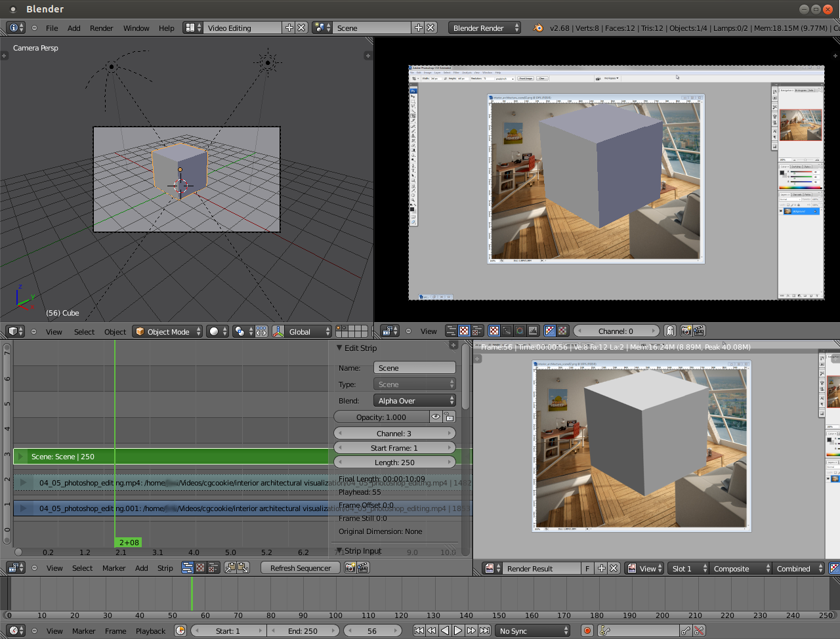840x639 pixels.
Task: Click the Channel: 0 preview slider
Action: (616, 331)
